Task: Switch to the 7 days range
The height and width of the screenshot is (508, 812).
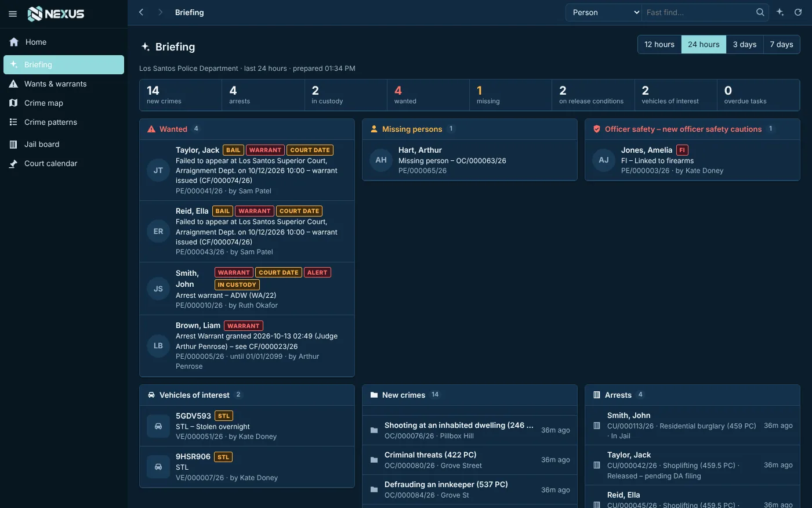Action: 782,44
